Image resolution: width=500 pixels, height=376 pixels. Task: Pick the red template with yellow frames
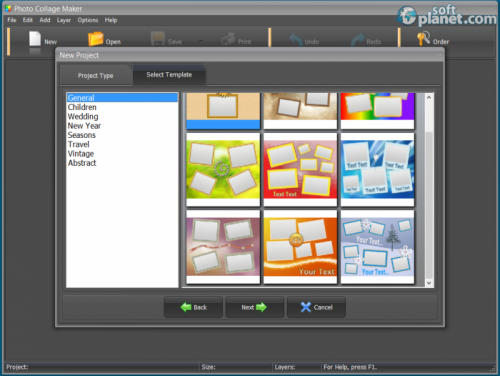click(300, 170)
